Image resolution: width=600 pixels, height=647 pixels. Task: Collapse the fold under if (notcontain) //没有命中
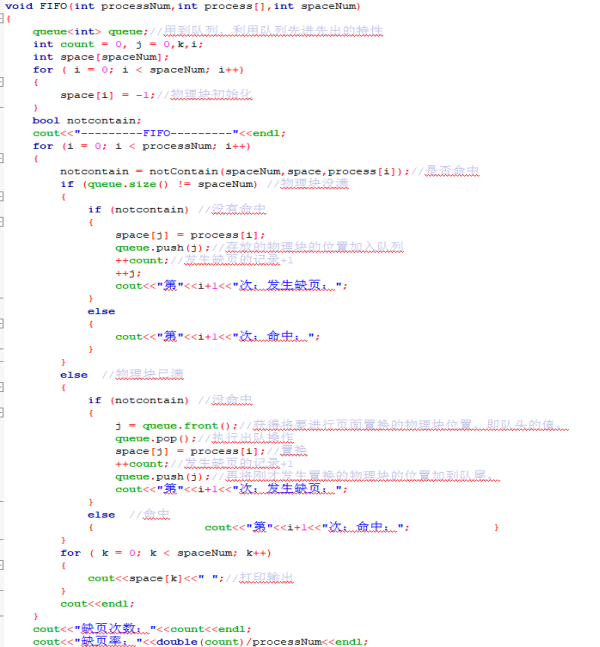pos(2,222)
